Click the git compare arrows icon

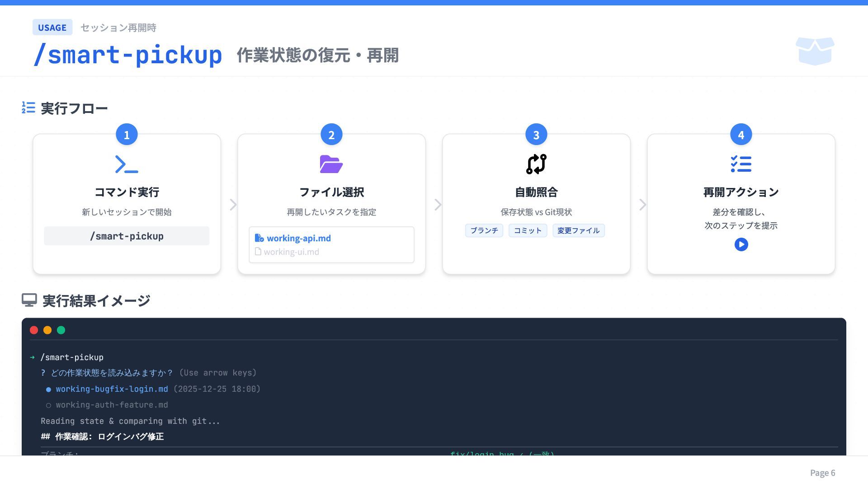pos(536,164)
